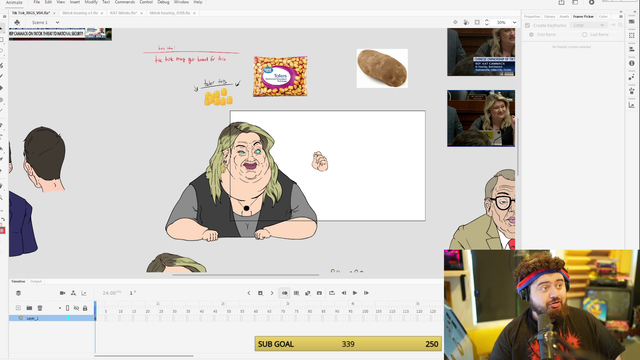
Task: Click the Add Camera icon in the timeline
Action: tap(62, 293)
